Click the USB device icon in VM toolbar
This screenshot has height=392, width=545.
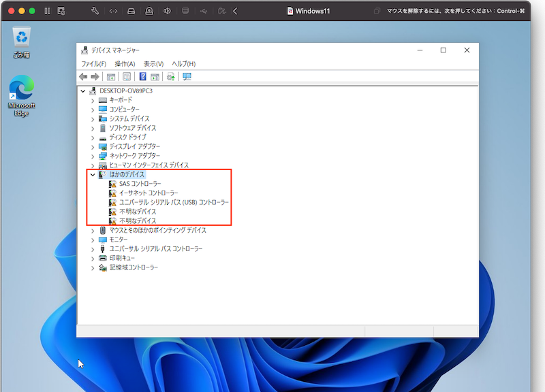pyautogui.click(x=204, y=11)
